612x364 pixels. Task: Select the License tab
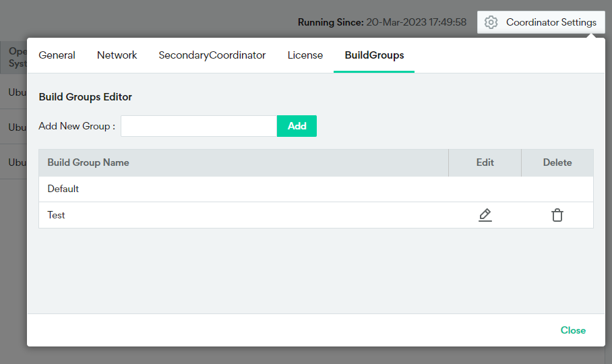click(305, 55)
